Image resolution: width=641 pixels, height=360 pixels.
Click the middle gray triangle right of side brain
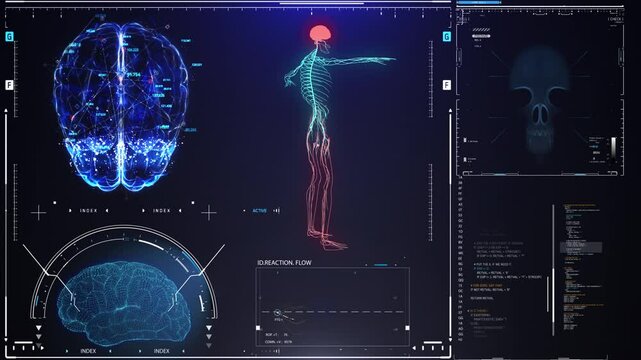[209, 337]
